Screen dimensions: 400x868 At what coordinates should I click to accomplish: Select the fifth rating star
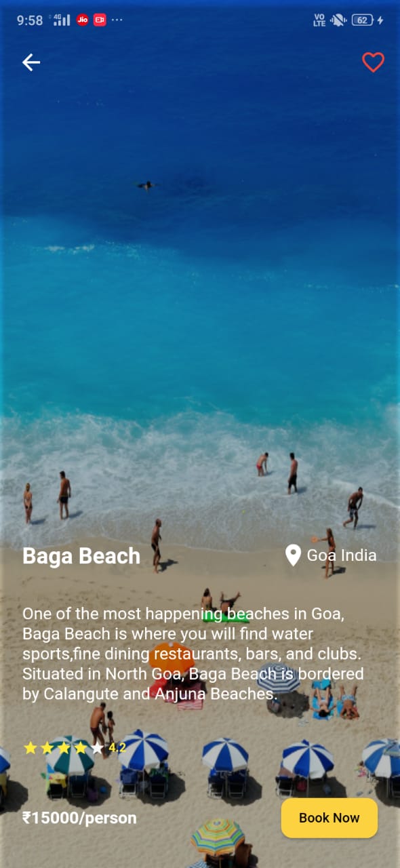[x=98, y=748]
